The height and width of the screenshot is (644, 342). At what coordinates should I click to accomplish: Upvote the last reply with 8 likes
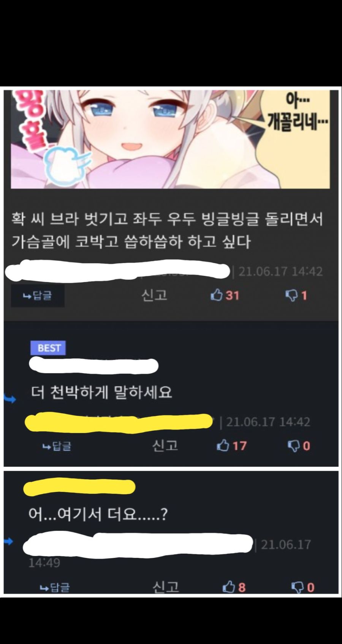[x=234, y=587]
